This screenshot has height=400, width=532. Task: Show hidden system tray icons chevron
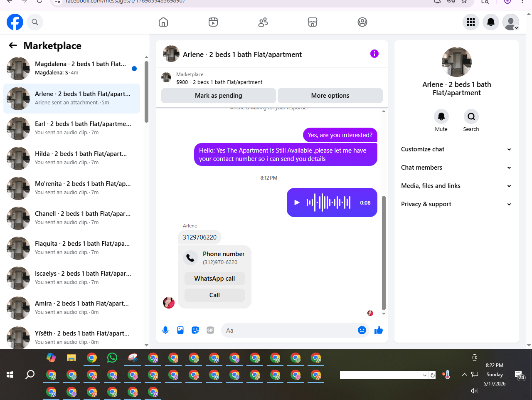pos(465,375)
